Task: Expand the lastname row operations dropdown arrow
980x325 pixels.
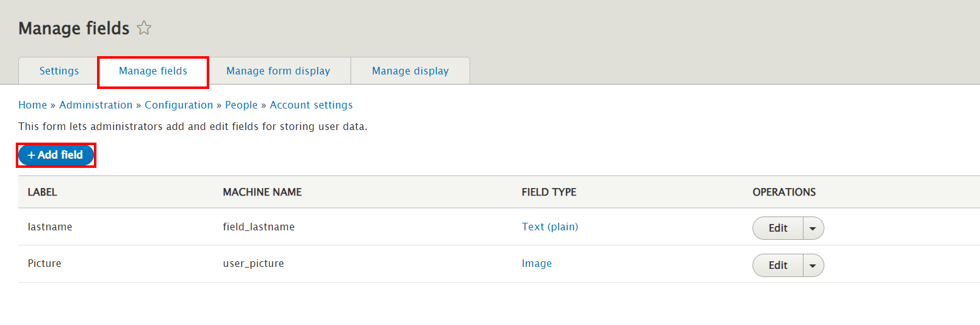Action: pyautogui.click(x=813, y=228)
